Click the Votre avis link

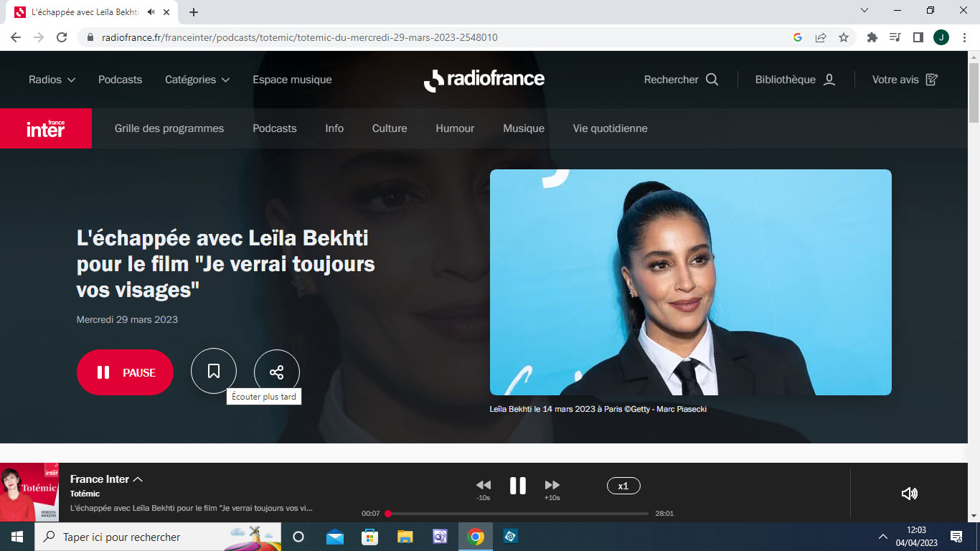pos(895,80)
